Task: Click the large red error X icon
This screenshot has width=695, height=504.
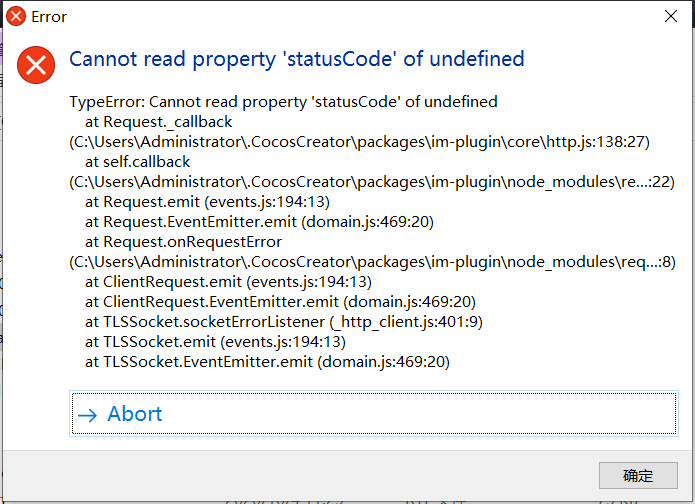Action: [37, 65]
